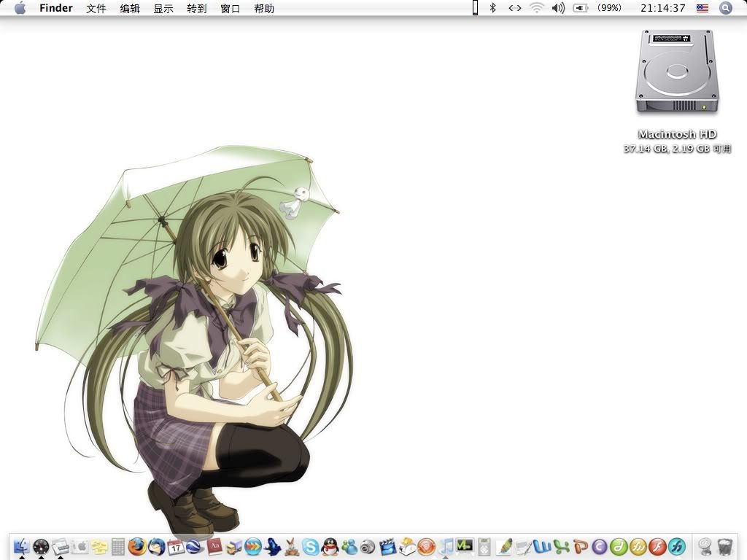Open the delivery truck icon in dock
The height and width of the screenshot is (560, 747).
[x=233, y=546]
